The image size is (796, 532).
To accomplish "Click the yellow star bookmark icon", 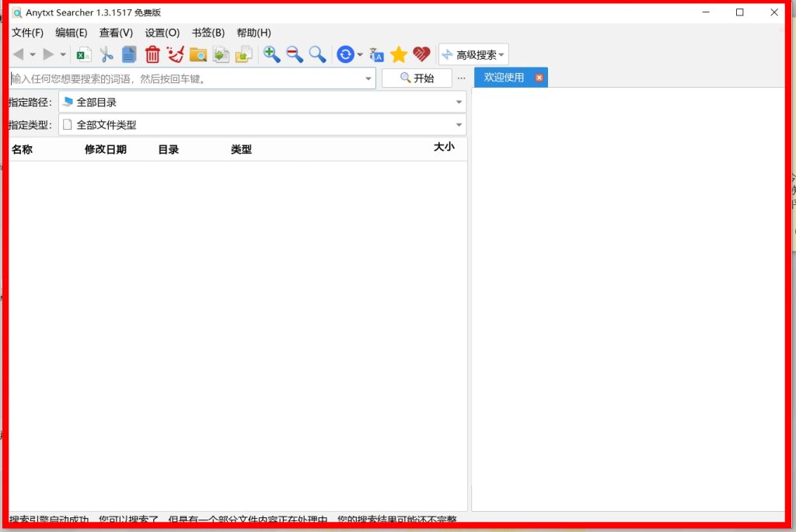I will tap(399, 54).
